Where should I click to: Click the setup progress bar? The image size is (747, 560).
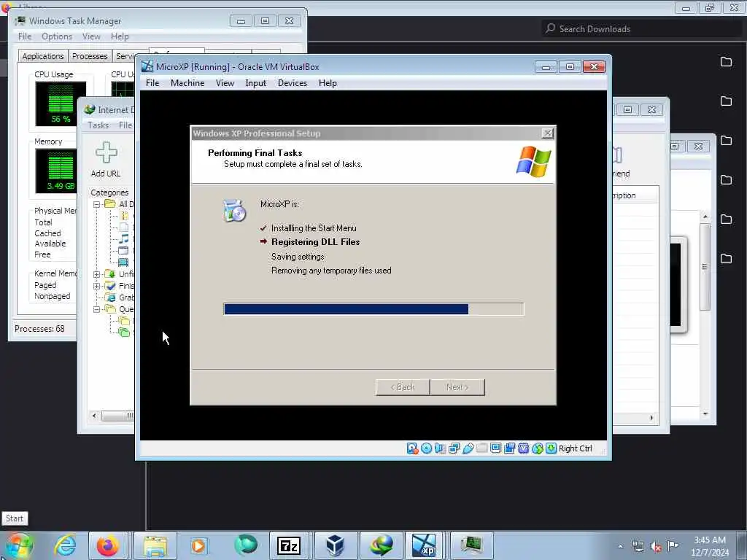(x=373, y=309)
